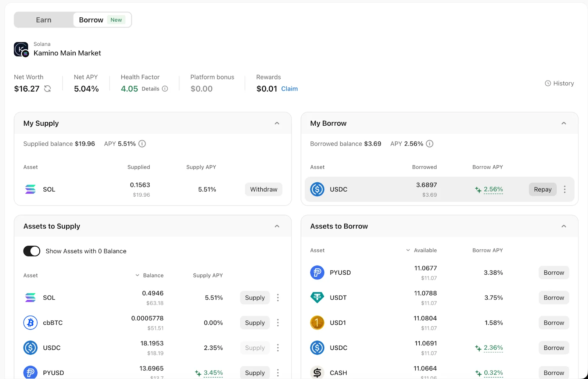Screen dimensions: 588x379
Task: Click the refresh icon next to Net Worth
Action: [47, 89]
